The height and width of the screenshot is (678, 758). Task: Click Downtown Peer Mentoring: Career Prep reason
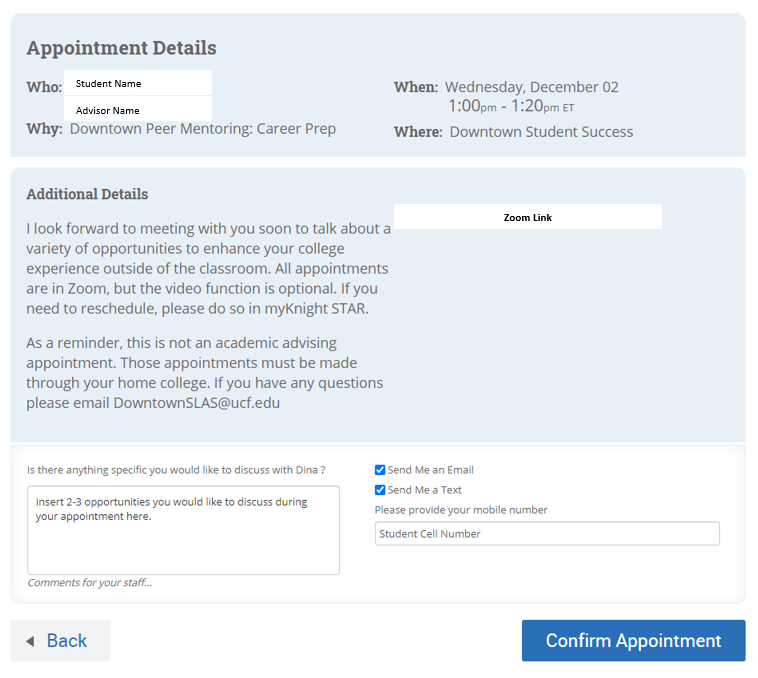pos(203,129)
